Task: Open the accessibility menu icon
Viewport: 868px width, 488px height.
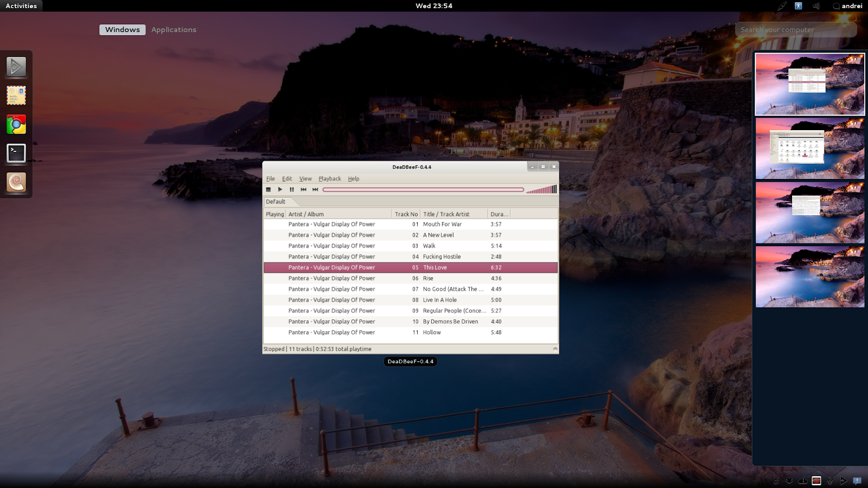Action: [x=799, y=6]
